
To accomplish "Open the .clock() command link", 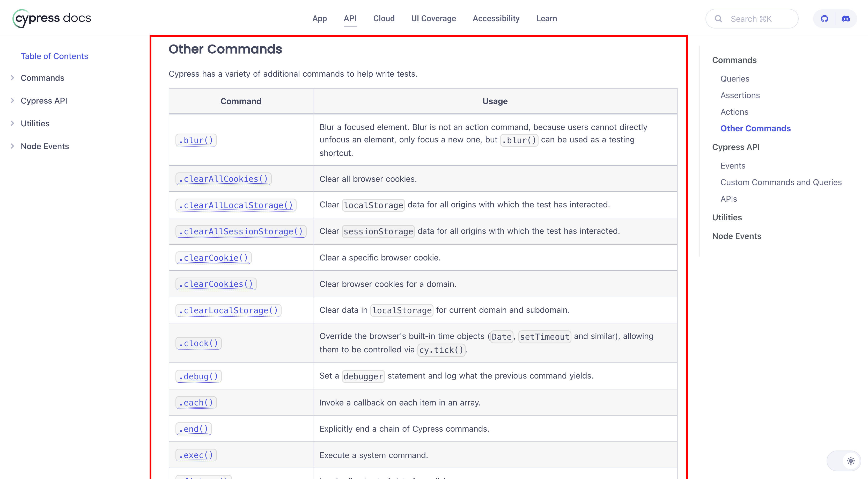I will 198,343.
